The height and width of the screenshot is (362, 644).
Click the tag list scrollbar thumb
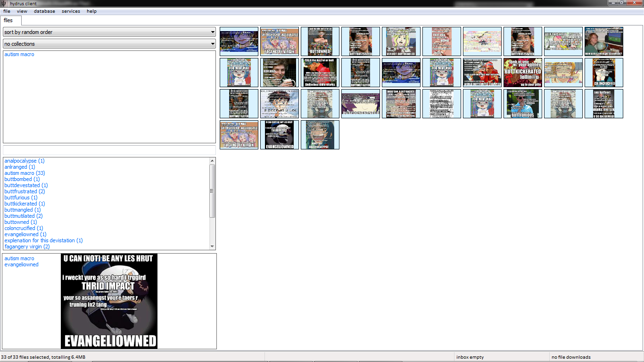coord(212,191)
